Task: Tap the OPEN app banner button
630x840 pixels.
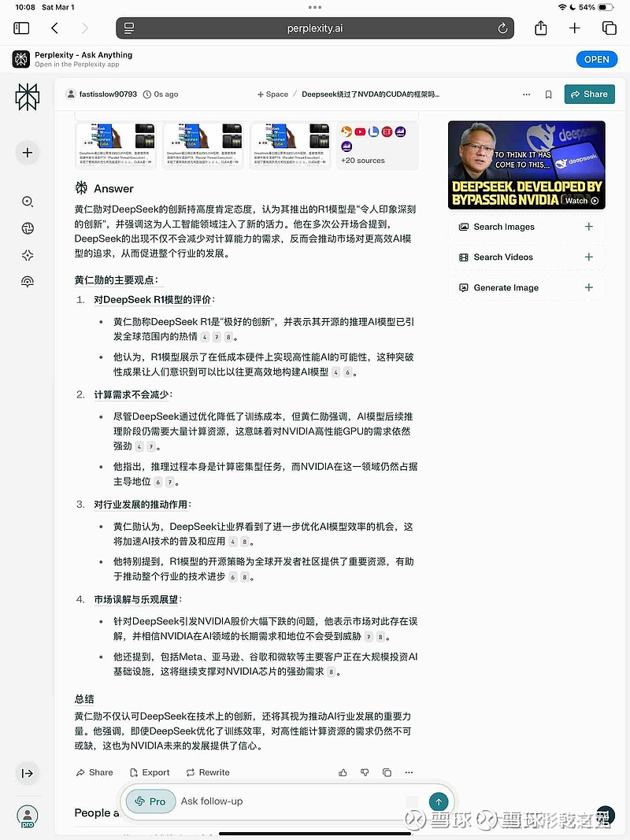Action: (596, 59)
